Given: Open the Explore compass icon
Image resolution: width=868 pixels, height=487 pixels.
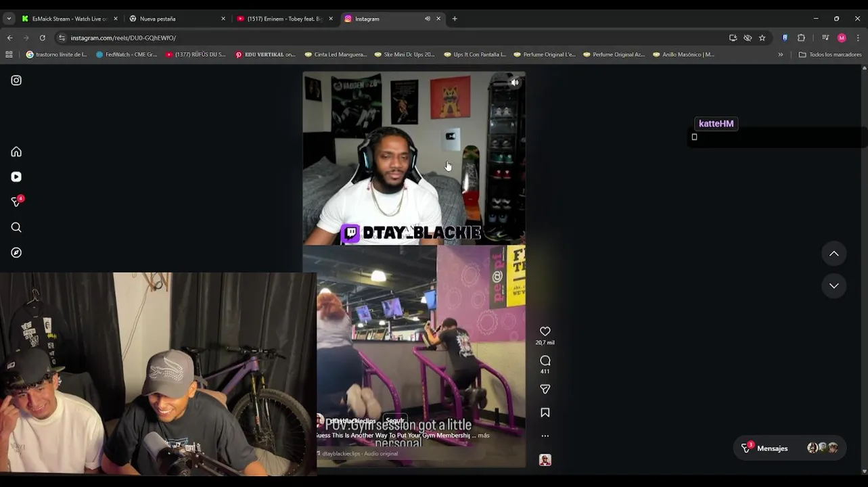Looking at the screenshot, I should (x=16, y=252).
